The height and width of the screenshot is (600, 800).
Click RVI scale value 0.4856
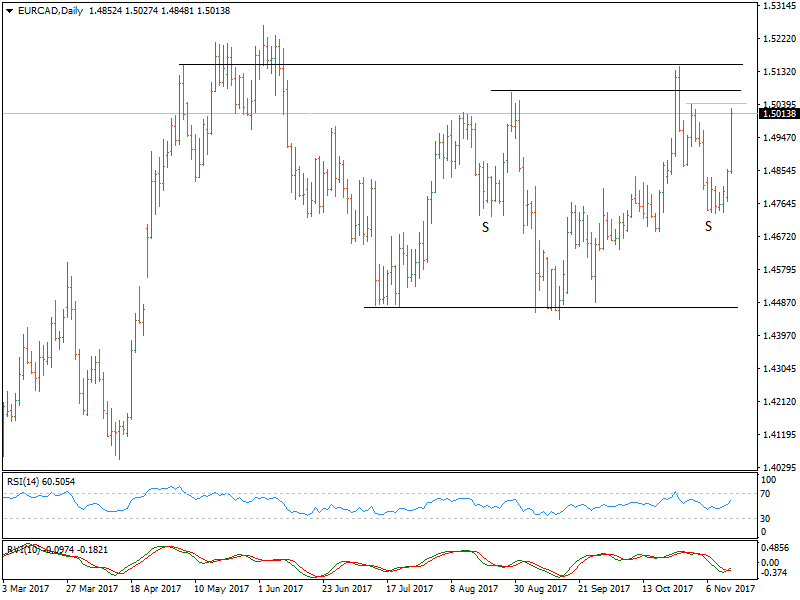tap(774, 549)
